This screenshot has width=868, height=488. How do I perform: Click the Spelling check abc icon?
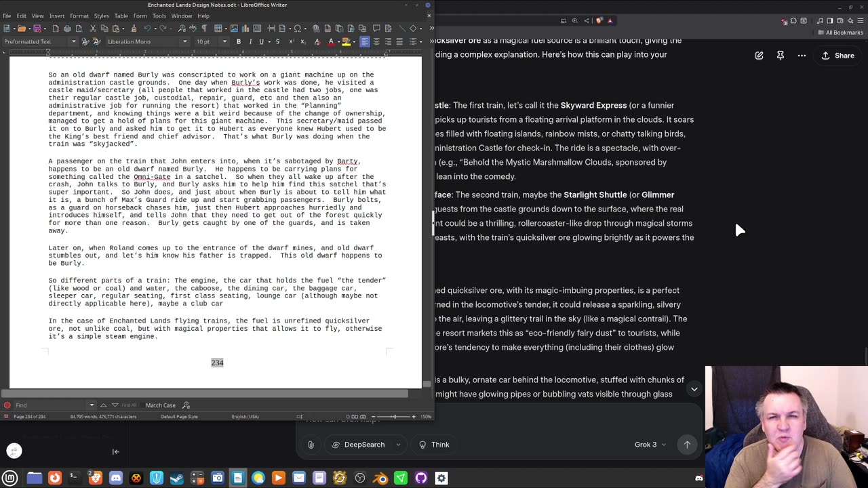[193, 28]
